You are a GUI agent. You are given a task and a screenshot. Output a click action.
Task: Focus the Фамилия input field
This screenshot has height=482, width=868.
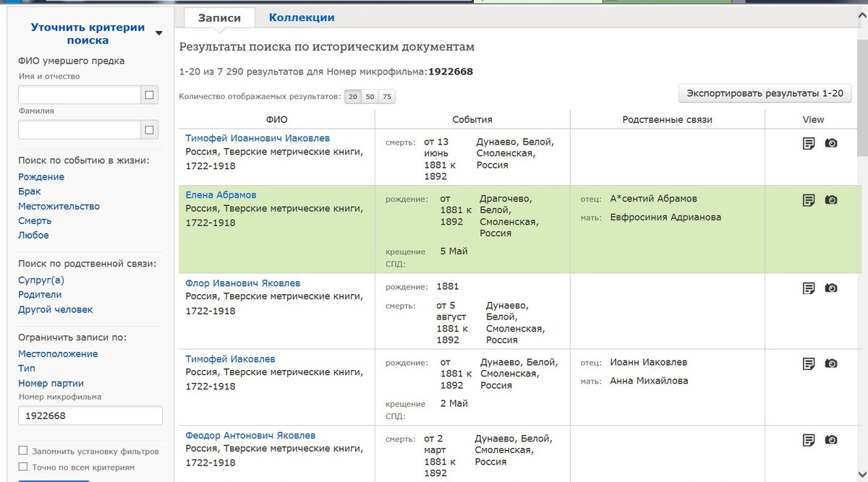(79, 130)
